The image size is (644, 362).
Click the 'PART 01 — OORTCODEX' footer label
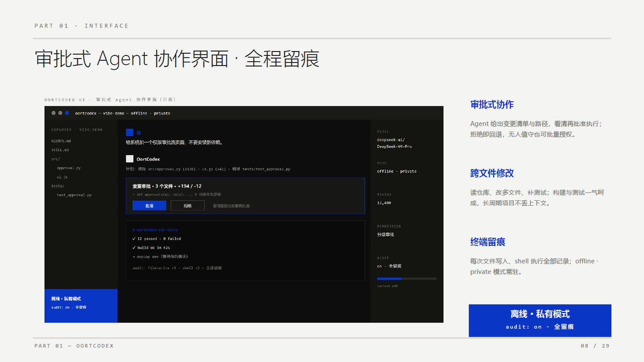74,346
